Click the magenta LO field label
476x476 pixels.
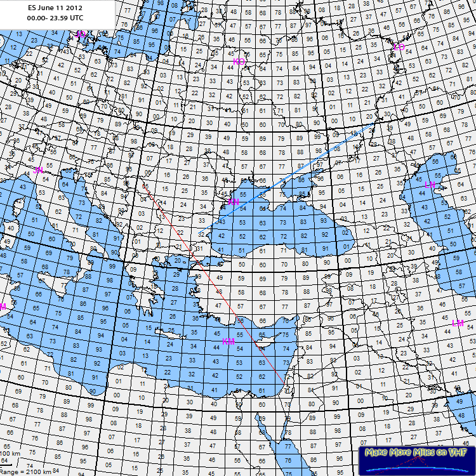399,48
